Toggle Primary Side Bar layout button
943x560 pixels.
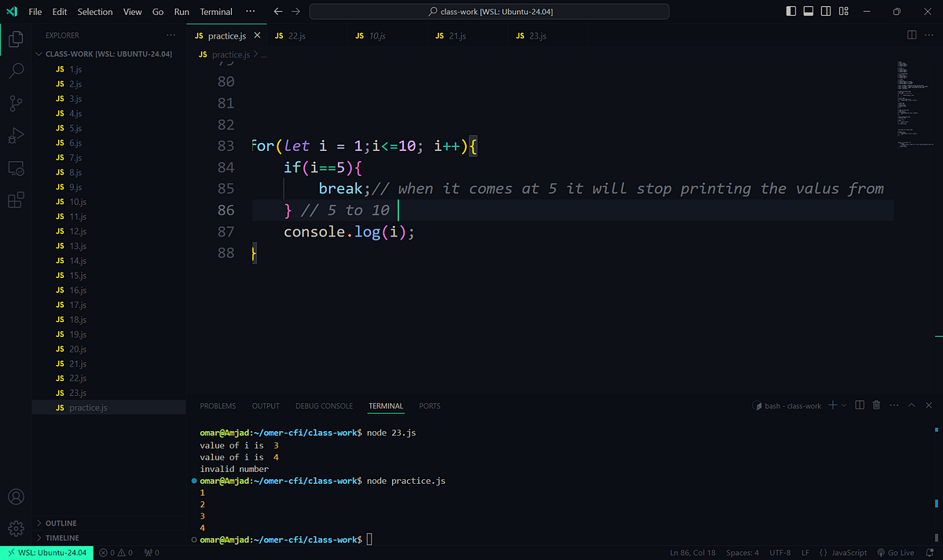coord(791,12)
